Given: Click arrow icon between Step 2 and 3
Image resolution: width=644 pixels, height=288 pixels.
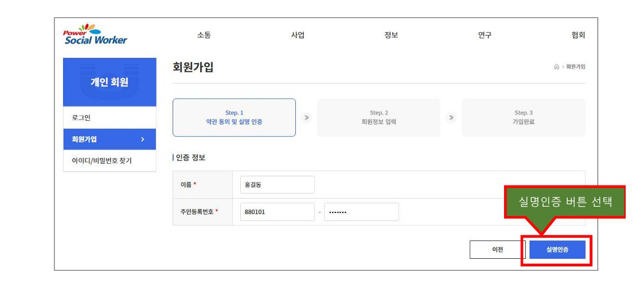Looking at the screenshot, I should [x=451, y=118].
